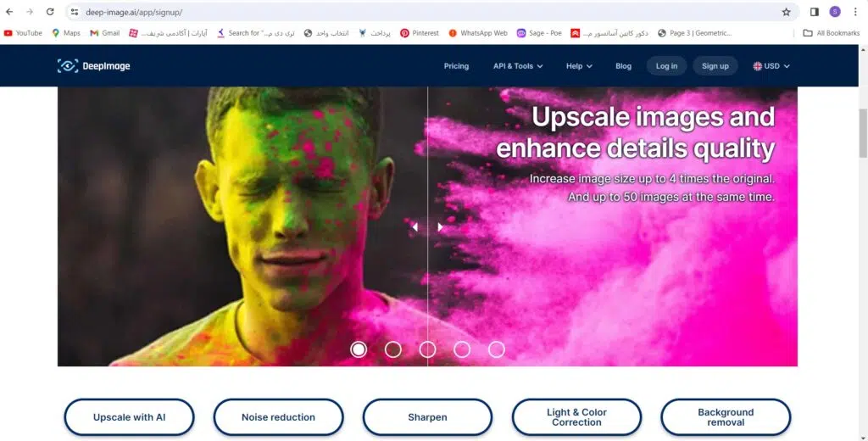Click the 'Increase image size up to 4 times' text
This screenshot has width=868, height=441.
[x=652, y=179]
